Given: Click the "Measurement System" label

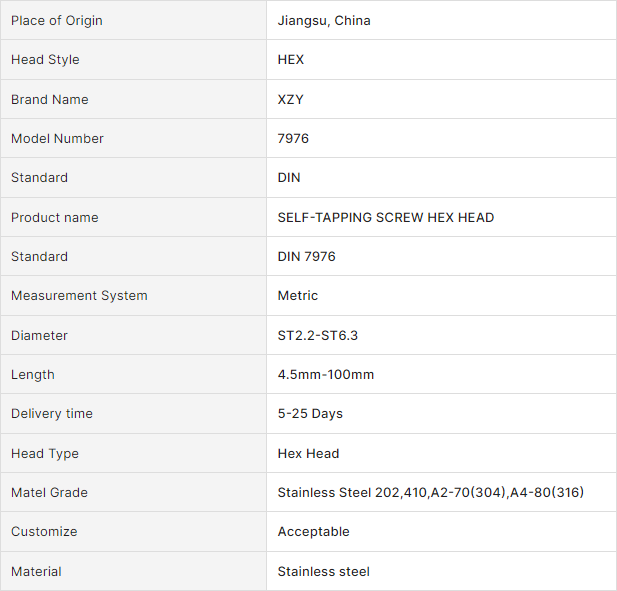Looking at the screenshot, I should [79, 296].
